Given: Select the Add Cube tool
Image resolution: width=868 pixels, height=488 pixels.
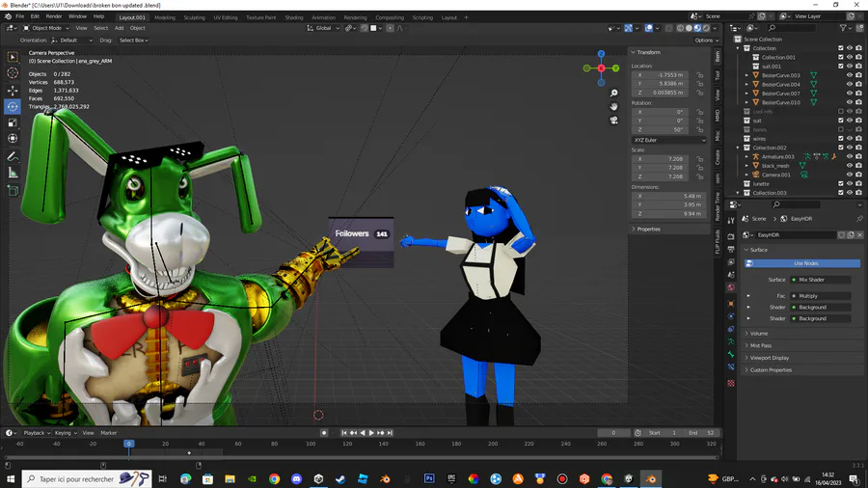Looking at the screenshot, I should (13, 191).
